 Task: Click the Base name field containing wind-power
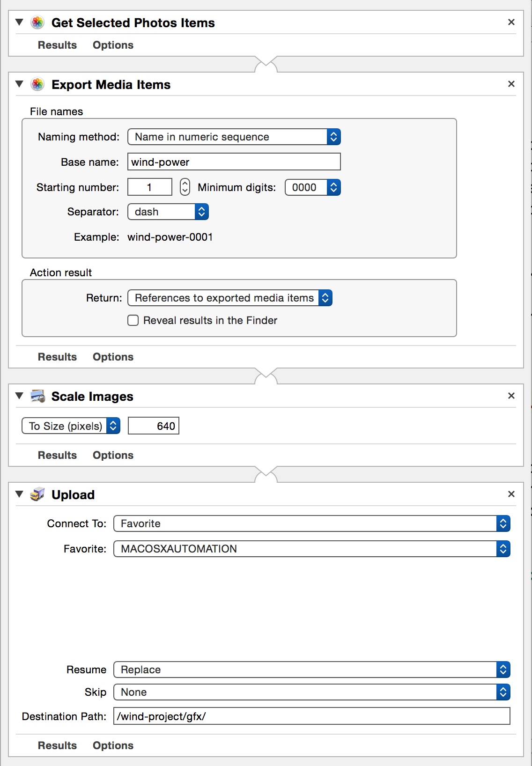(234, 162)
